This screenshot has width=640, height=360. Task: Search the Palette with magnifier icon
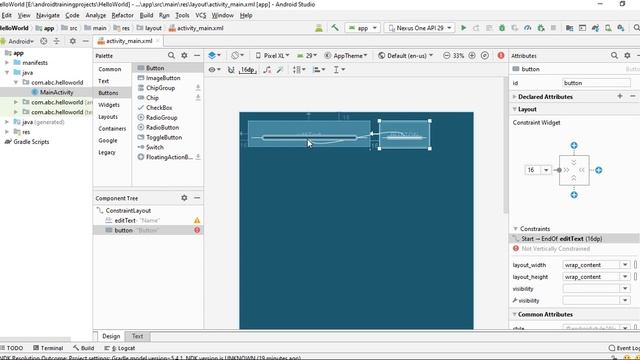click(x=171, y=56)
